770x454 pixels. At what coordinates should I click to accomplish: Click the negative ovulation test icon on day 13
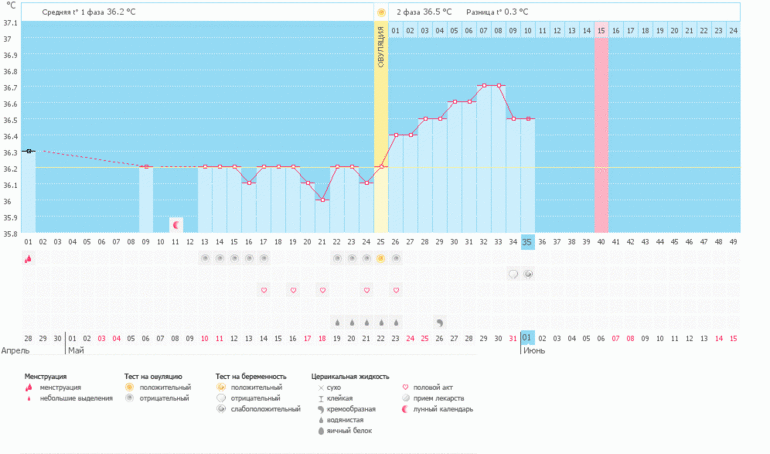pyautogui.click(x=205, y=258)
